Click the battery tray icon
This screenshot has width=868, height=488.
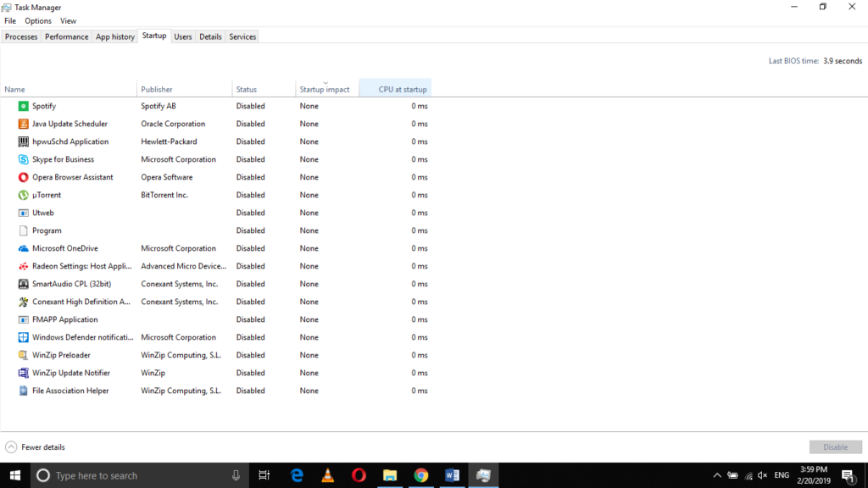click(732, 475)
